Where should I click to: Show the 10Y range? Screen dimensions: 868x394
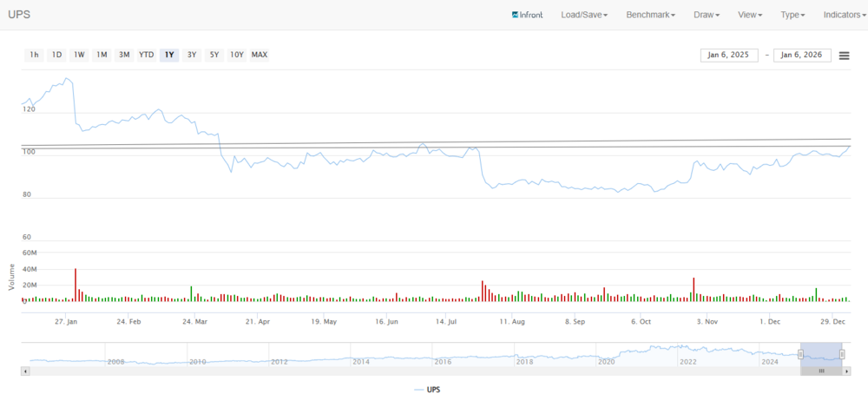(237, 55)
